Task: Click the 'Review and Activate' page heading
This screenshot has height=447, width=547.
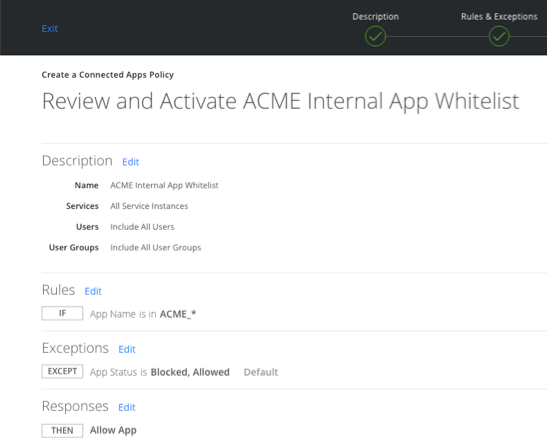Action: pos(280,102)
